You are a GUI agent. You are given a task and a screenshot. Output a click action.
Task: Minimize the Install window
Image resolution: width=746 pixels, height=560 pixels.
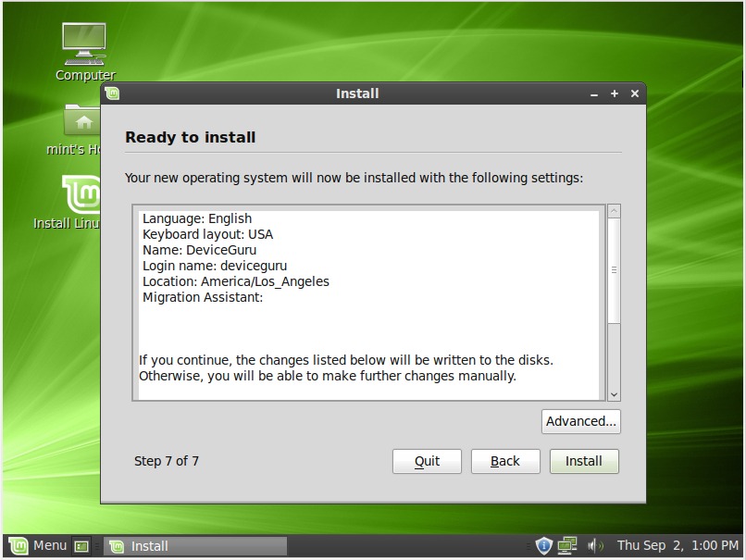(594, 94)
